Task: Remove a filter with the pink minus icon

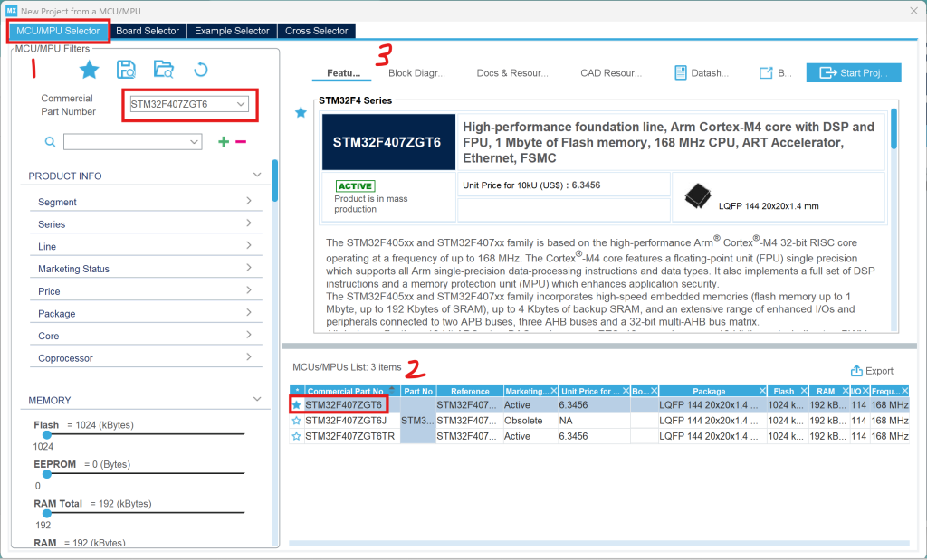Action: pyautogui.click(x=241, y=141)
